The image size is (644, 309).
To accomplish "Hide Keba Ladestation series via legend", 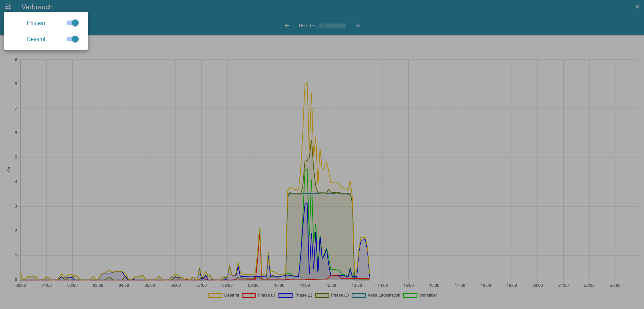I will click(x=376, y=295).
